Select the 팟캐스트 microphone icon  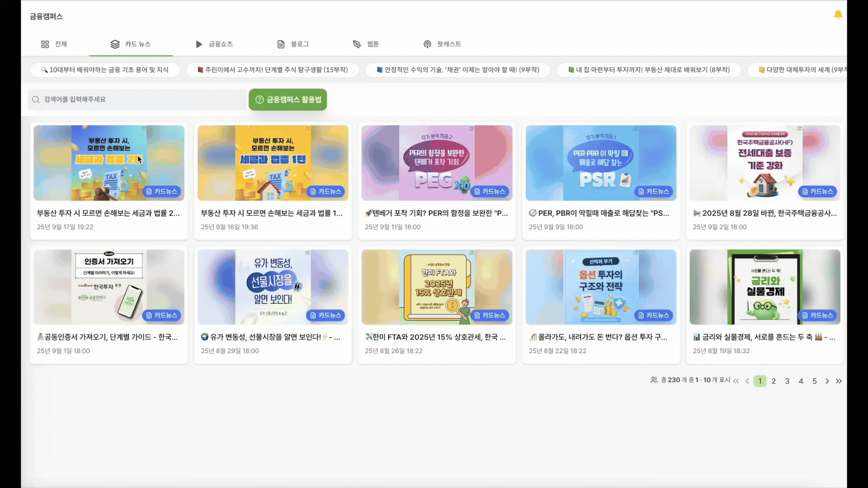(x=427, y=44)
